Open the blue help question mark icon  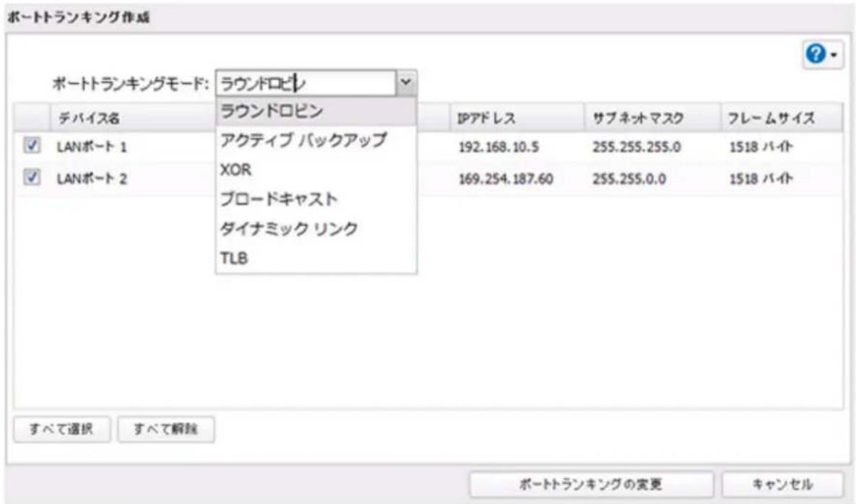816,54
